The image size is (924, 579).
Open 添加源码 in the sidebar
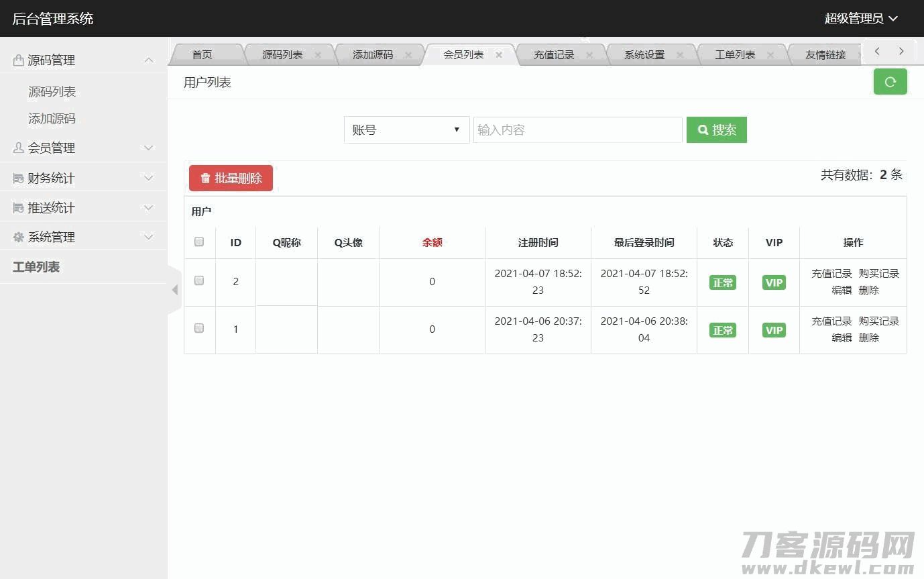pyautogui.click(x=52, y=119)
